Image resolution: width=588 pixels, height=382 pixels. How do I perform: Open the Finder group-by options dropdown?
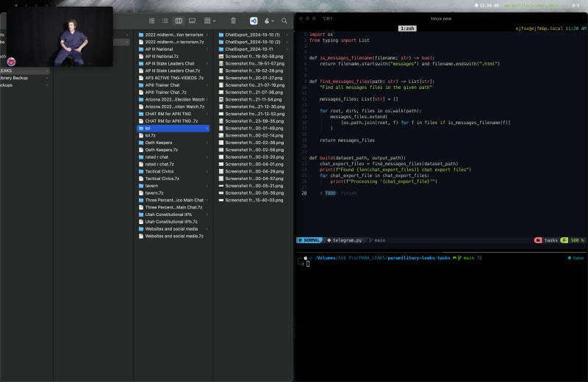pos(209,21)
